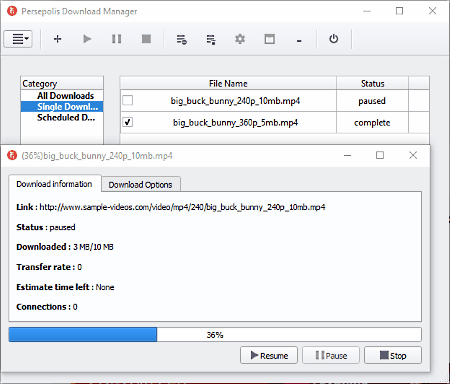Click the 'Status : paused' line
The image size is (450, 384).
pyautogui.click(x=46, y=227)
